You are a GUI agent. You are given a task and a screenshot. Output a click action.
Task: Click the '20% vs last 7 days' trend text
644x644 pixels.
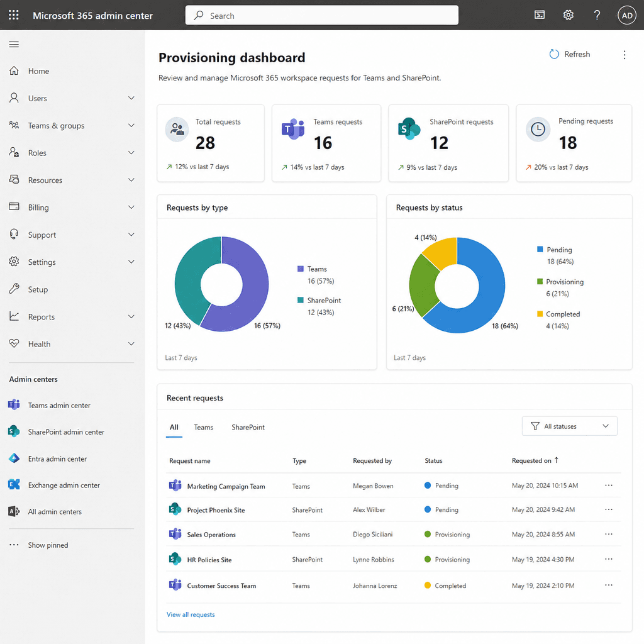click(x=561, y=167)
